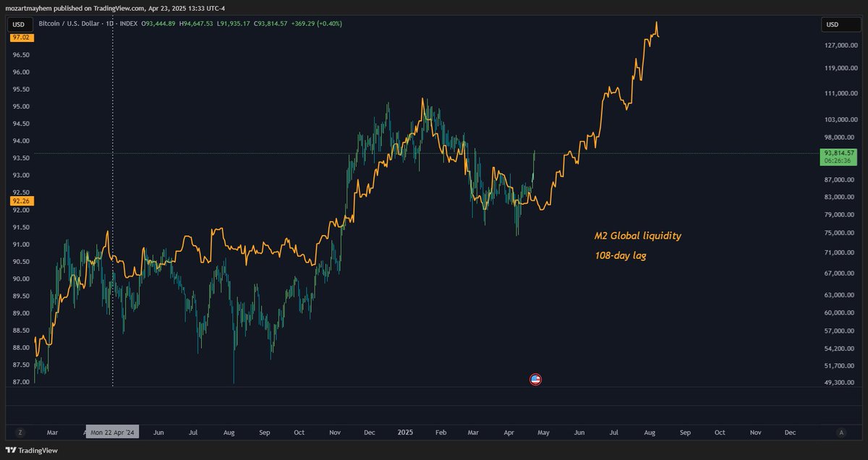Click the US flag economic event marker
The image size is (868, 460).
click(x=535, y=379)
